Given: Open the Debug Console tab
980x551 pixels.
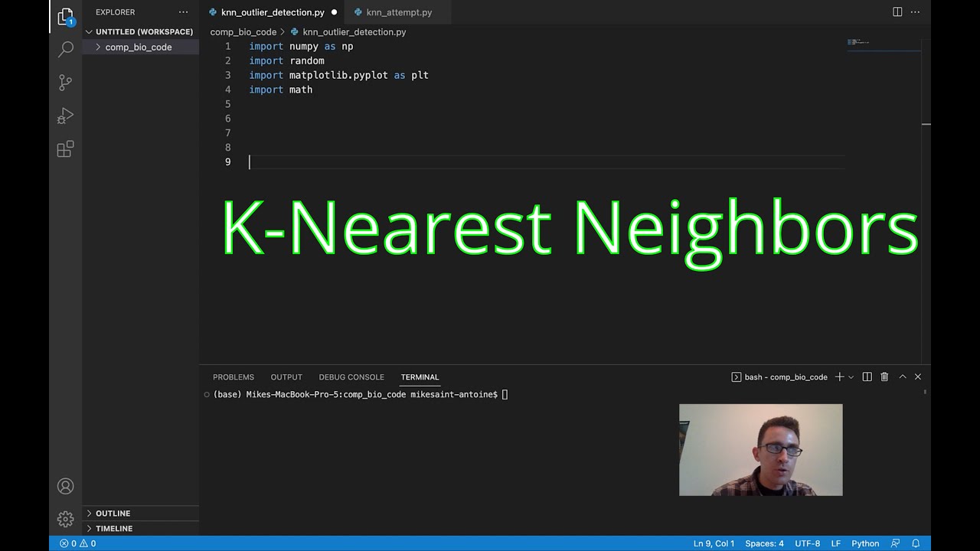Looking at the screenshot, I should click(351, 377).
